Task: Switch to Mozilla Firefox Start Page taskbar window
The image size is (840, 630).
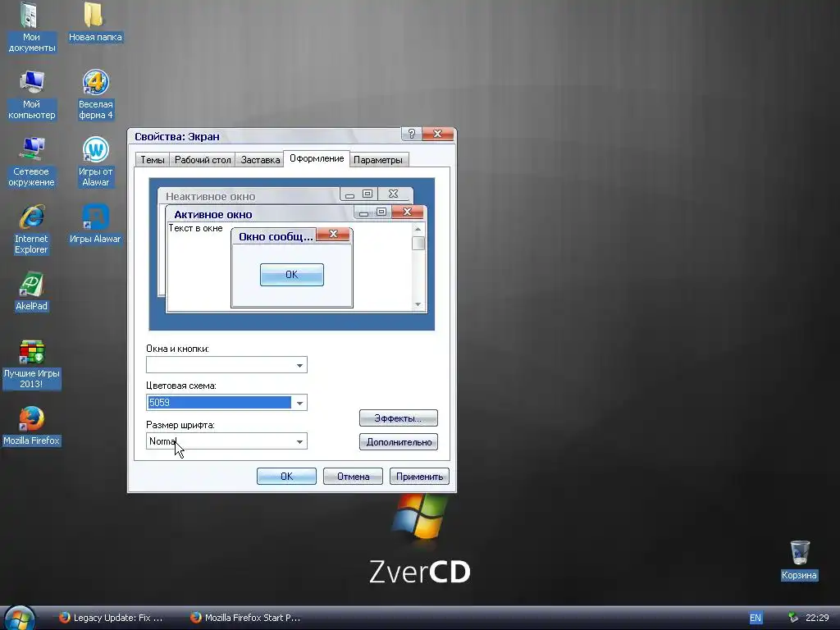Action: [246, 618]
